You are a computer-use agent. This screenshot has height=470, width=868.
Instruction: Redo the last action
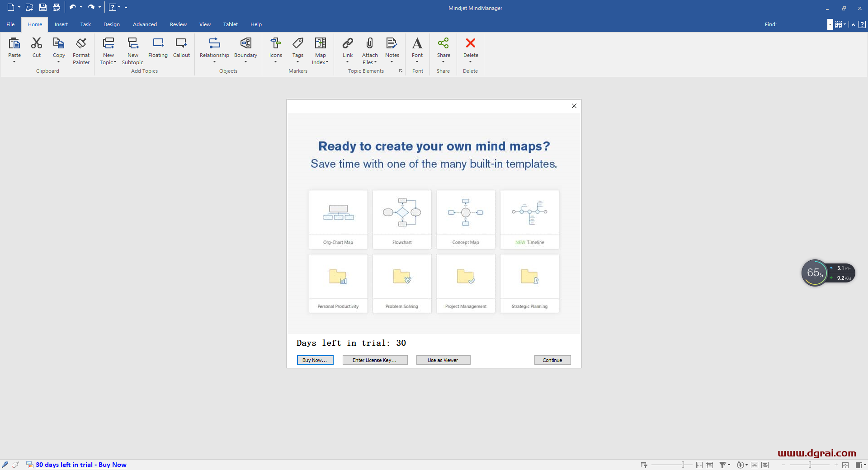point(91,7)
